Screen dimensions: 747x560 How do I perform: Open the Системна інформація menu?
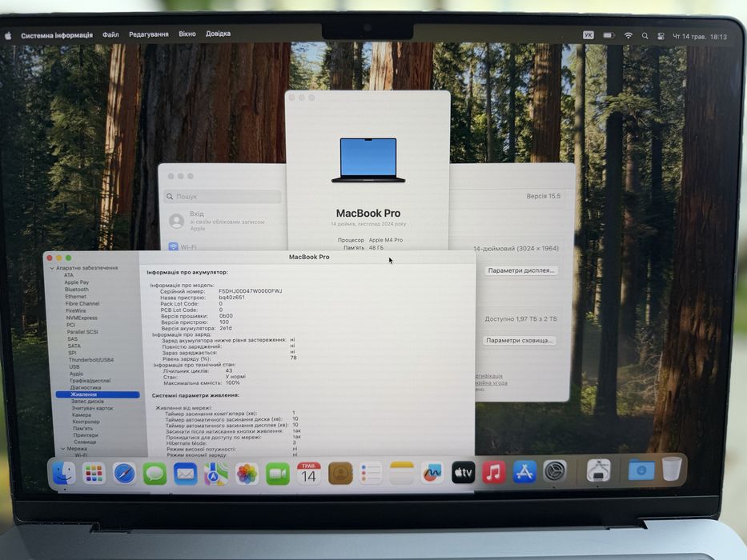click(x=57, y=35)
